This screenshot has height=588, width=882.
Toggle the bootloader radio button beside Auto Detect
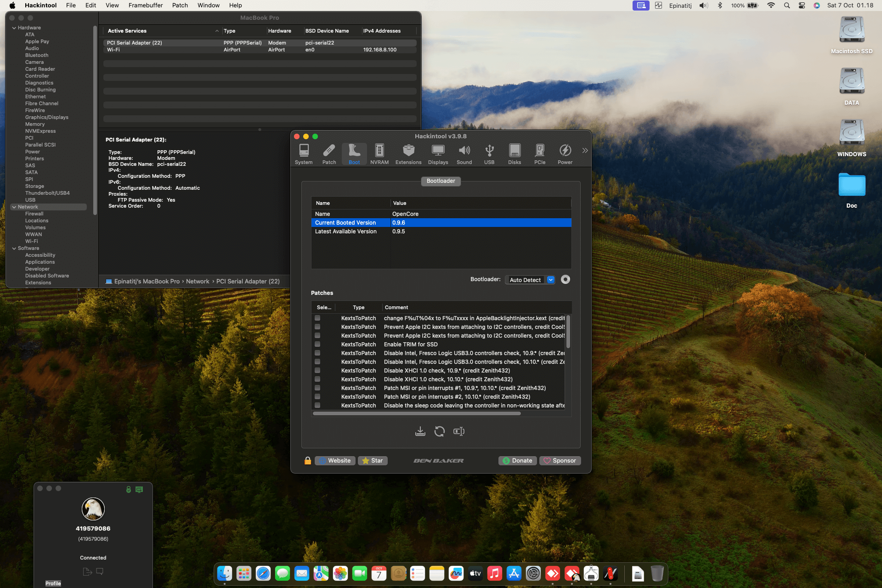565,280
